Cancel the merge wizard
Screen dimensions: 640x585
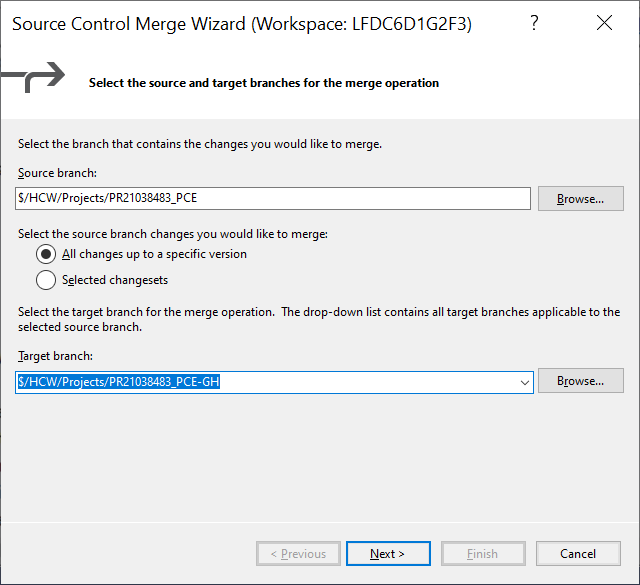578,554
